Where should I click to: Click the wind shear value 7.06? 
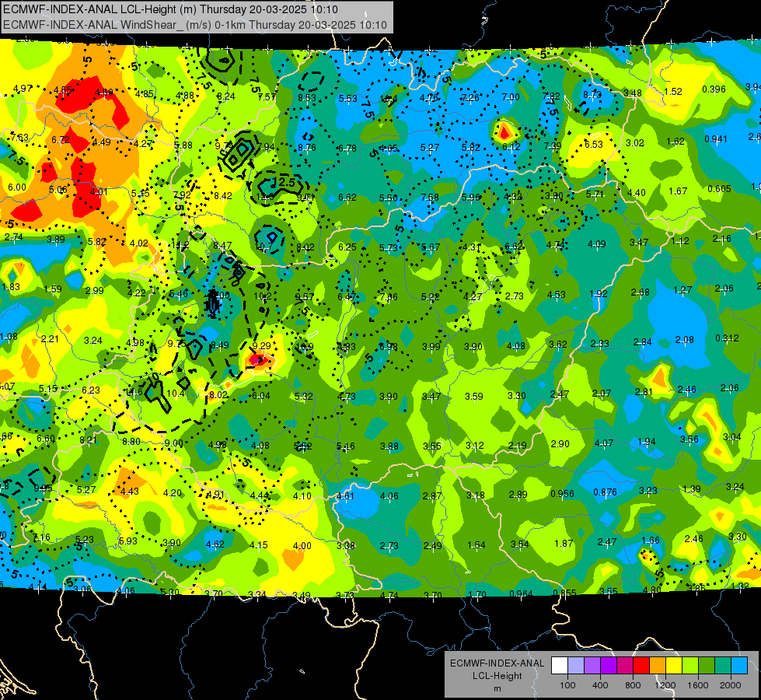389,297
